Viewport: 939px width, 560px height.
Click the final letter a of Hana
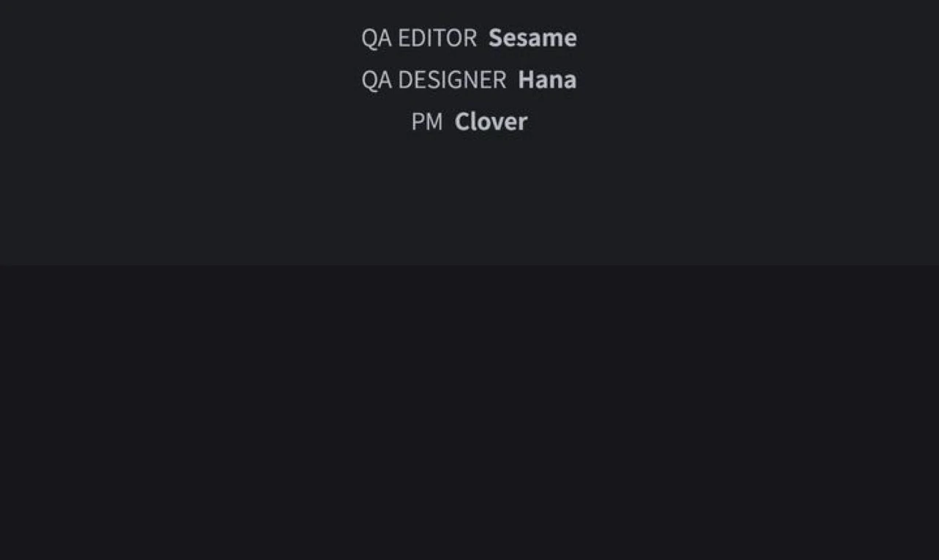[x=570, y=80]
